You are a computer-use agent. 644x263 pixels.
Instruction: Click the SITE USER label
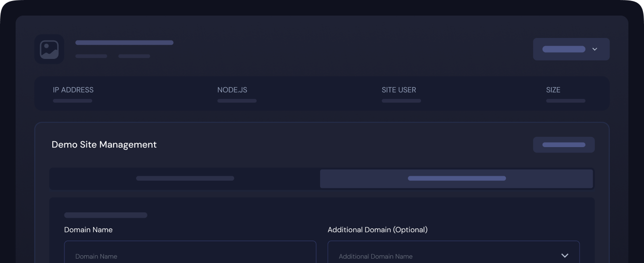click(399, 90)
